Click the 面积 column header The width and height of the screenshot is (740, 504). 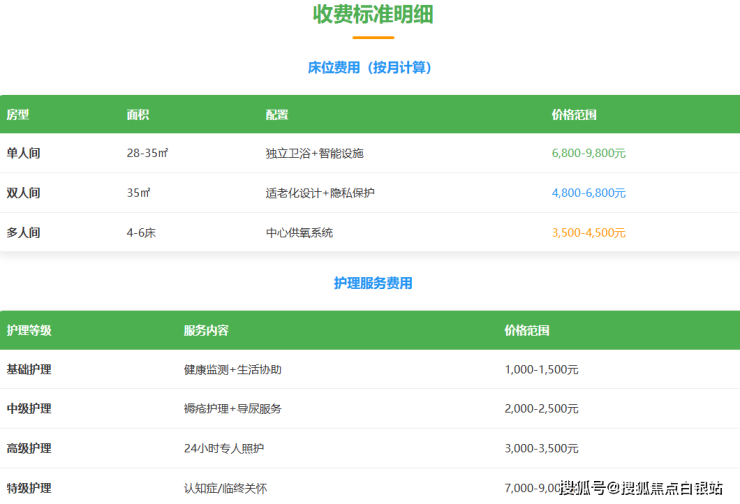[x=138, y=115]
